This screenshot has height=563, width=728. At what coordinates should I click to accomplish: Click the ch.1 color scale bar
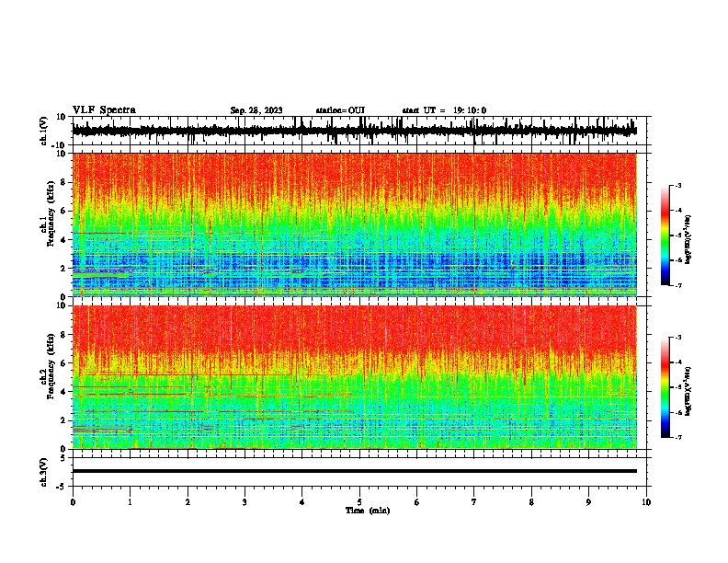pos(665,236)
